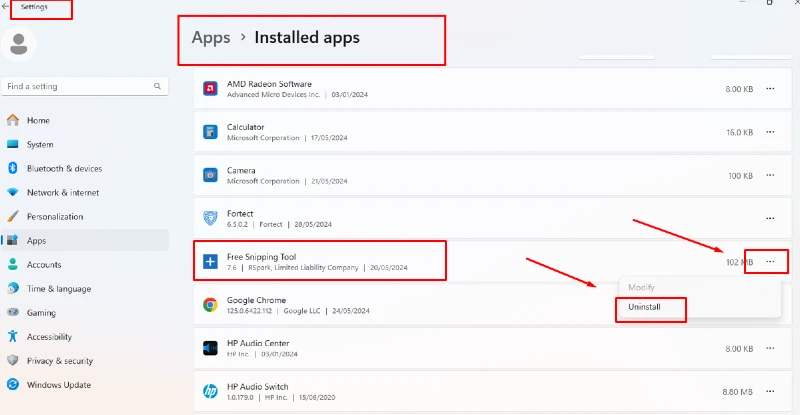Screen dimensions: 800x415
Task: Click the back arrow next to Settings
Action: coord(5,6)
